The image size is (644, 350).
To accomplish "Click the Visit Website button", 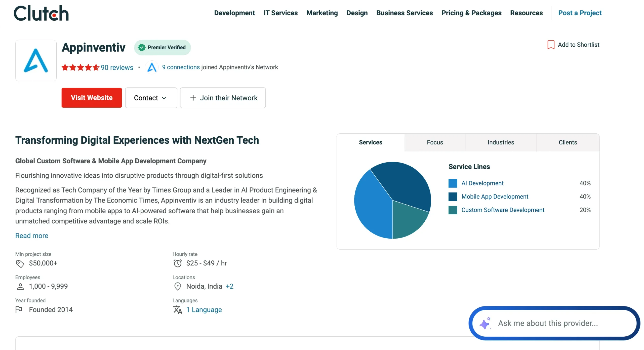I will [92, 98].
